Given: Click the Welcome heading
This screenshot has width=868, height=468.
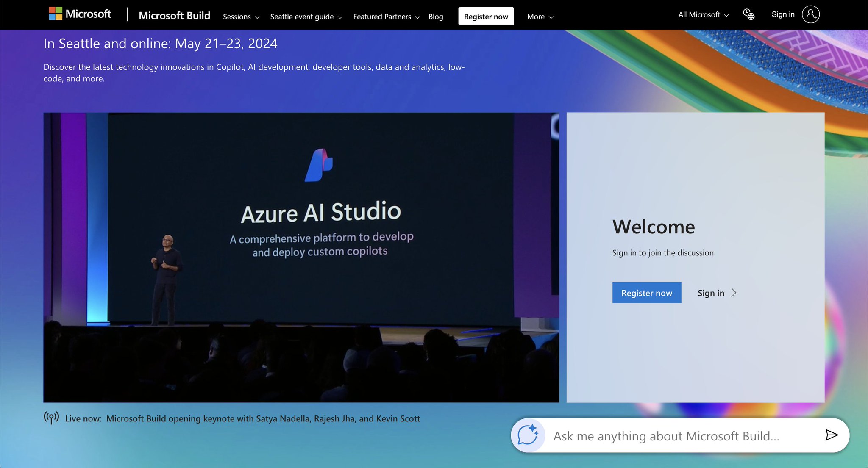Looking at the screenshot, I should (x=654, y=227).
